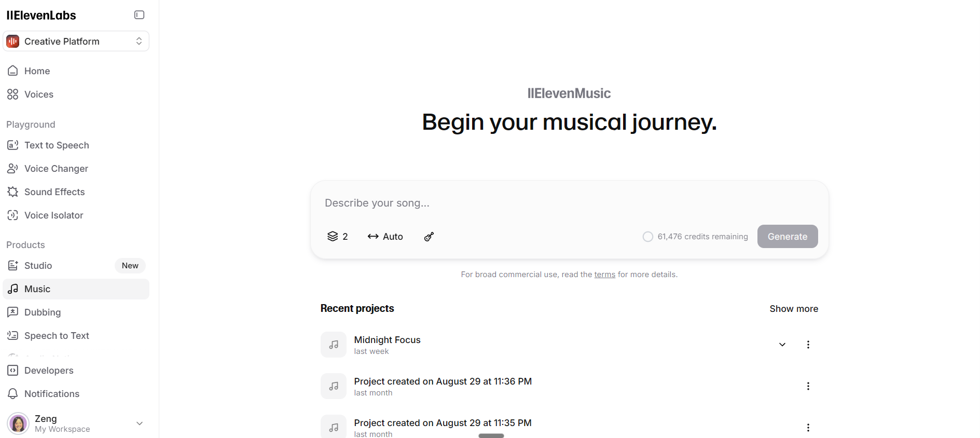Image resolution: width=980 pixels, height=438 pixels.
Task: Click the New badge beside Studio
Action: click(x=130, y=266)
